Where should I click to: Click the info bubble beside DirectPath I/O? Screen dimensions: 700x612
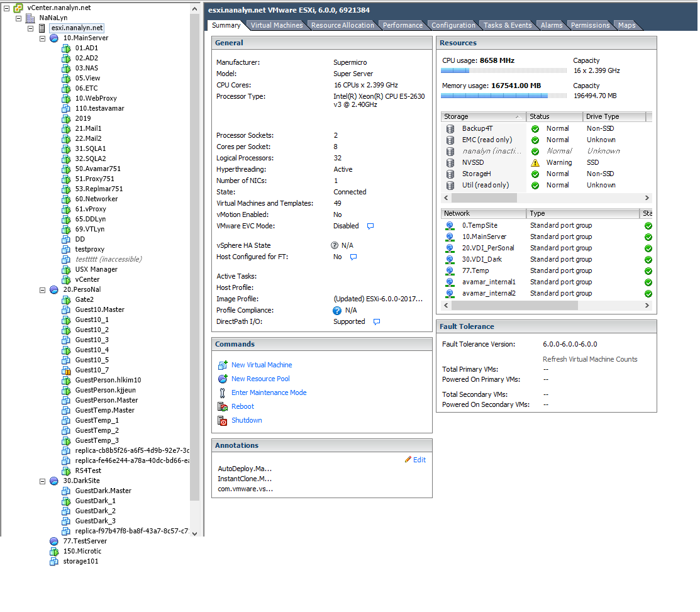click(x=376, y=322)
